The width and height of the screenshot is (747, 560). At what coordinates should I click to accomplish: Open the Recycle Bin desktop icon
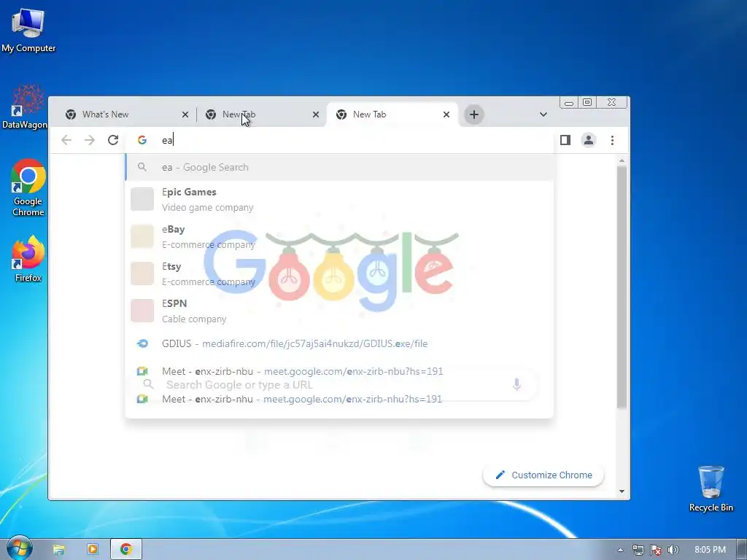pos(711,489)
